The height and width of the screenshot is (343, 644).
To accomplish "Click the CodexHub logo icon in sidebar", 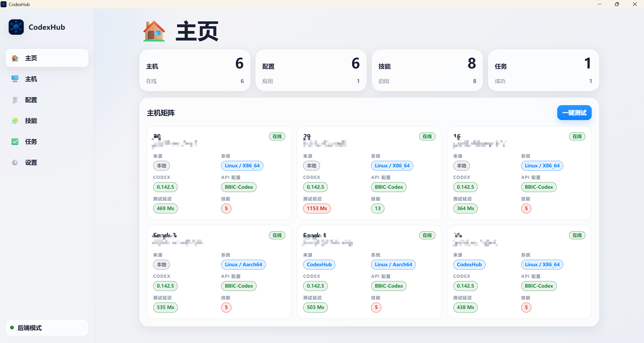I will 16,27.
